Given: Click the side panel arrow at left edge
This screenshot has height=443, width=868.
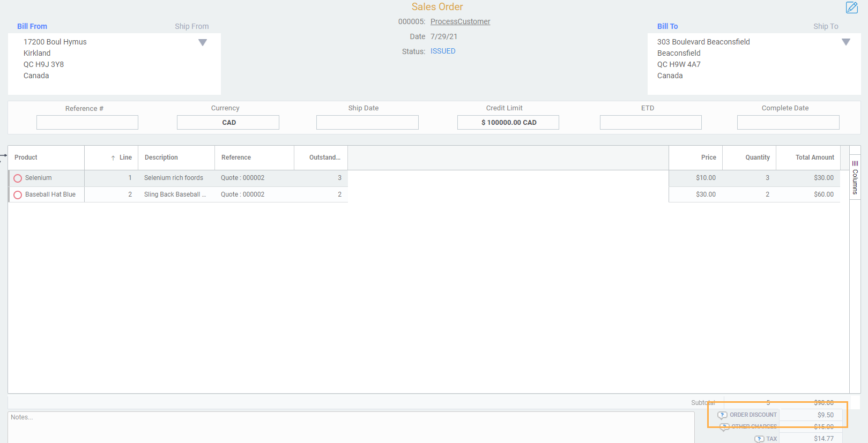Looking at the screenshot, I should tap(3, 156).
